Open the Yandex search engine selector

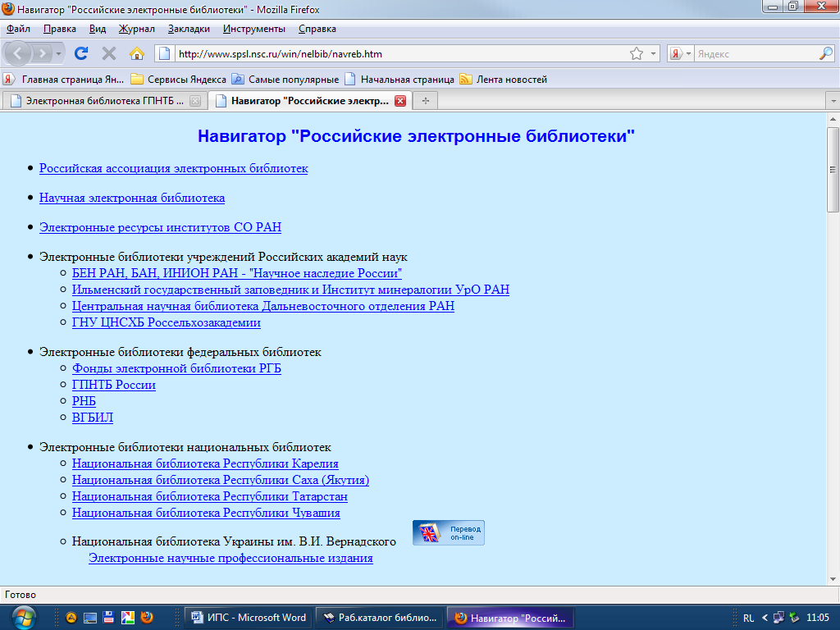pyautogui.click(x=681, y=53)
